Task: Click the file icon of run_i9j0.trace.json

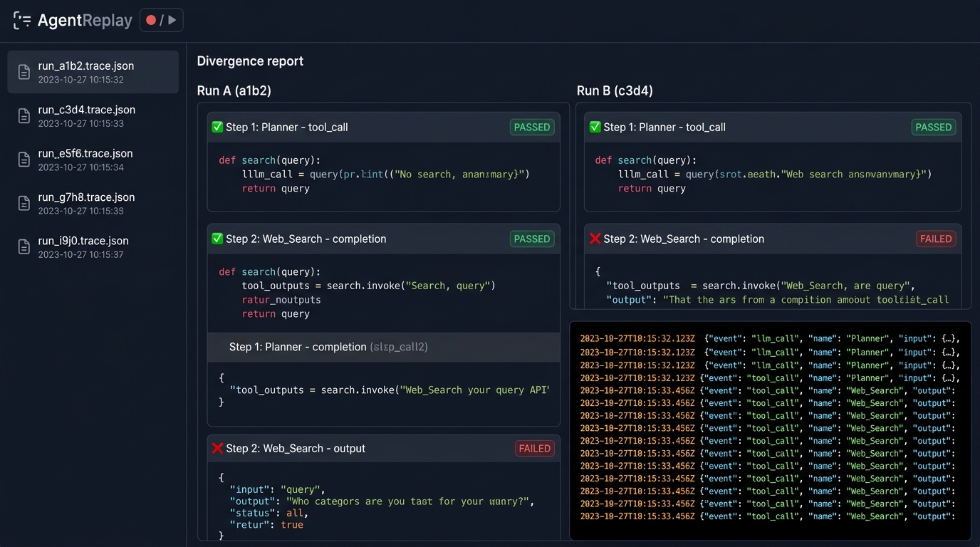Action: coord(24,247)
